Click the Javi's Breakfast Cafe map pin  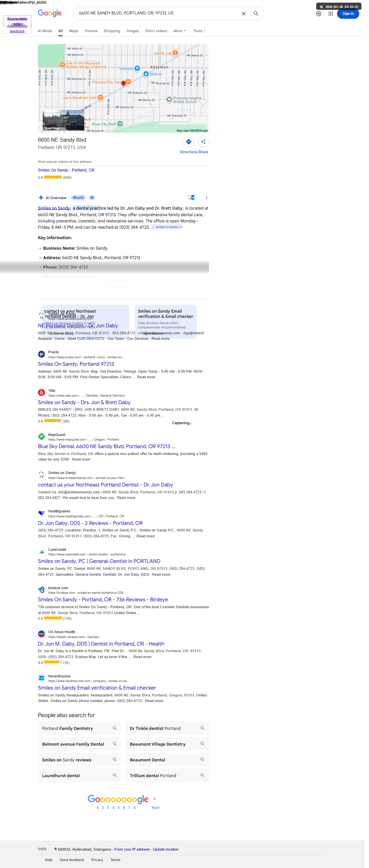[100, 97]
